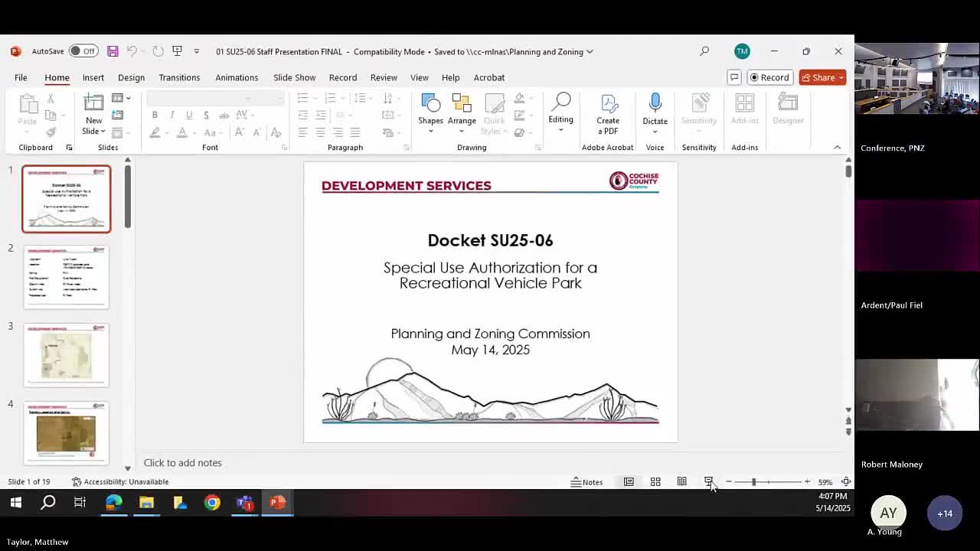Screen dimensions: 980x551
Task: Toggle the Notes pane
Action: click(586, 482)
